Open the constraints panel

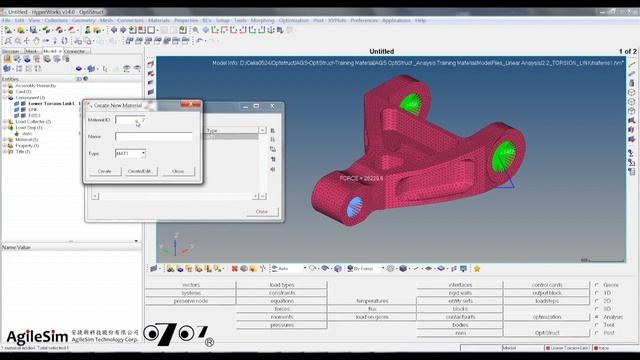(x=282, y=293)
